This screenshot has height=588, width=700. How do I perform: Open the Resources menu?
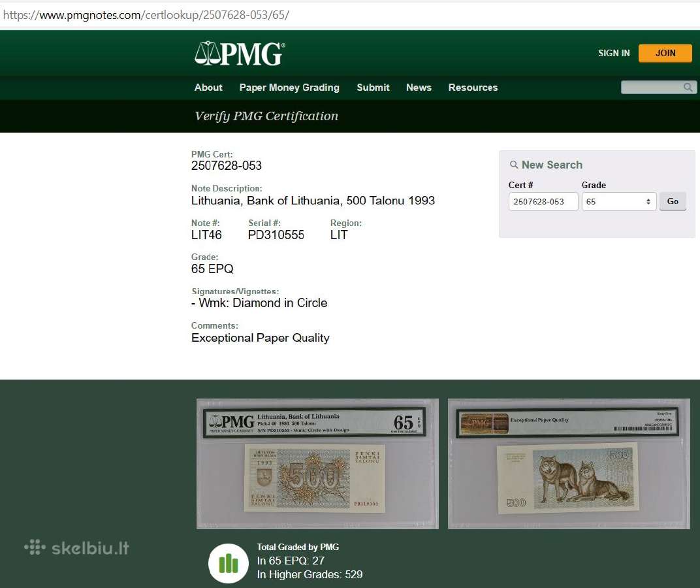[473, 88]
